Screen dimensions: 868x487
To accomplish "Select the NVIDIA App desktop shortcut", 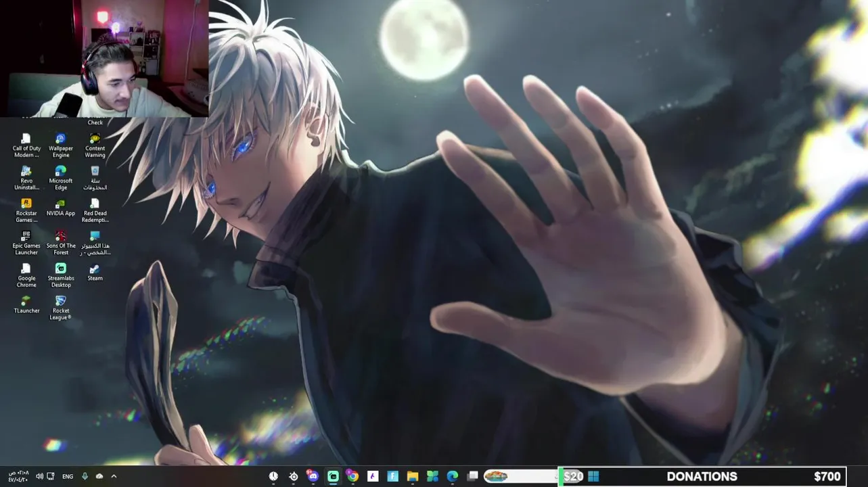I will click(x=61, y=208).
